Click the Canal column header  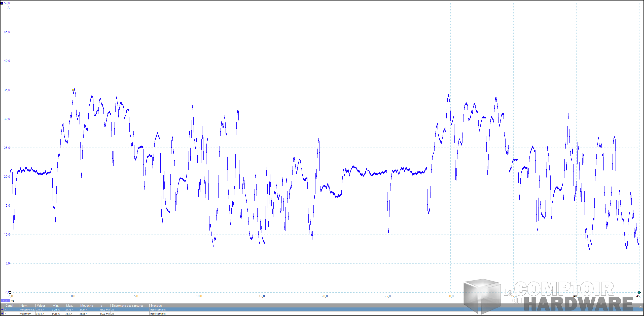point(9,306)
